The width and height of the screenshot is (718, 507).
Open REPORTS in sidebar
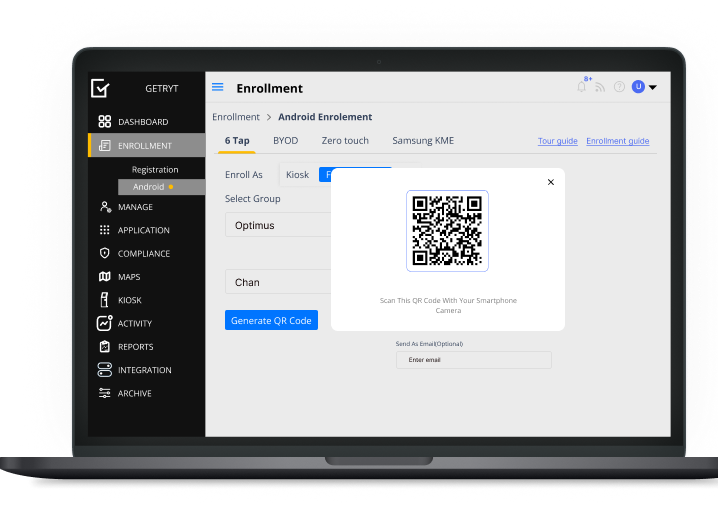(x=136, y=347)
